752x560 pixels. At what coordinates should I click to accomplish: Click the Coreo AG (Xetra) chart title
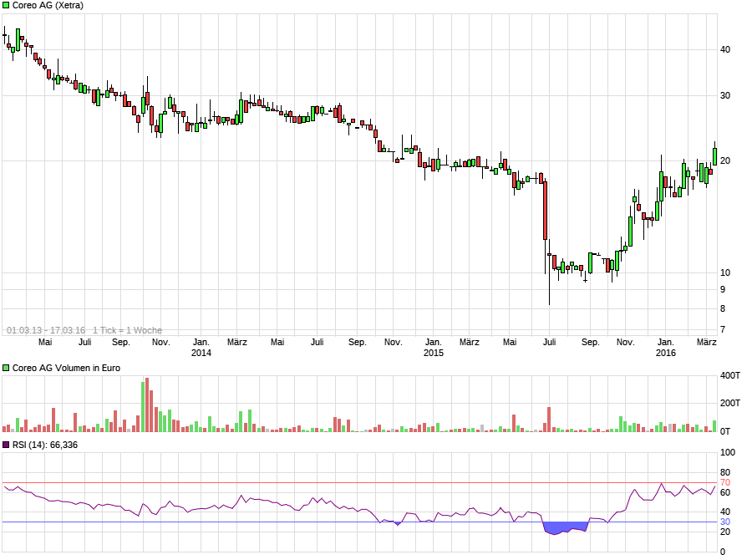[48, 5]
